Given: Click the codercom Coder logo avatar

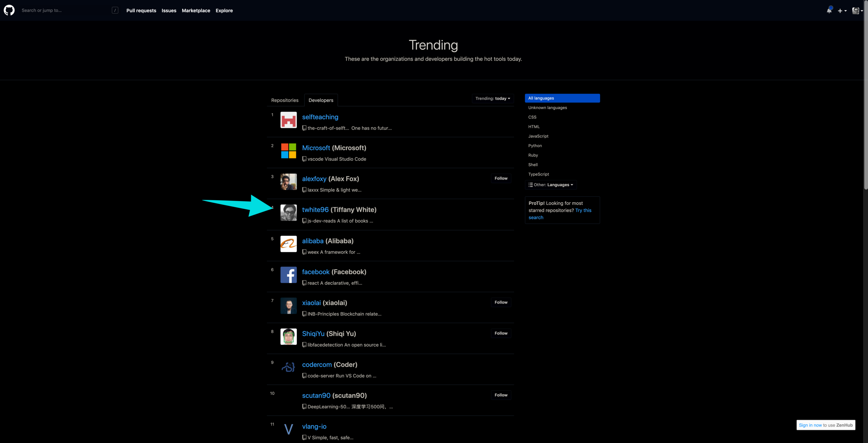Looking at the screenshot, I should coord(288,368).
